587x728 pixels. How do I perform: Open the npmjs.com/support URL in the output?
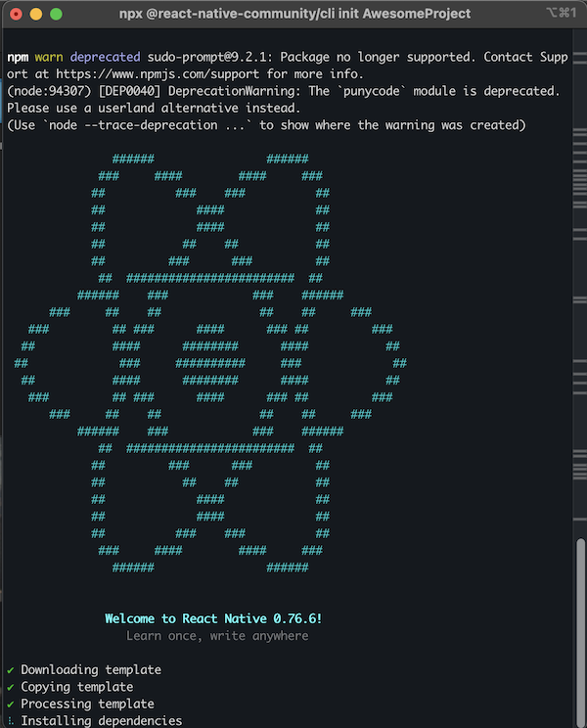tap(158, 74)
